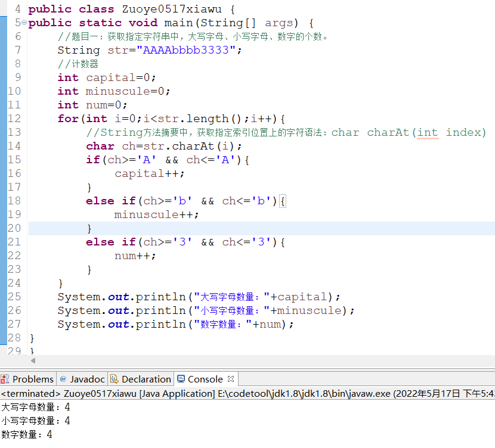Place cursor on capital++ statement
This screenshot has width=495, height=448.
149,174
